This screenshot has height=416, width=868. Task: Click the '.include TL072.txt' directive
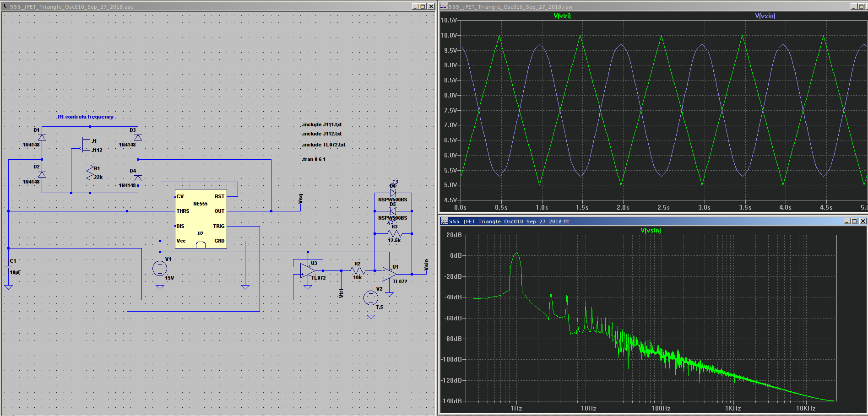pos(323,145)
